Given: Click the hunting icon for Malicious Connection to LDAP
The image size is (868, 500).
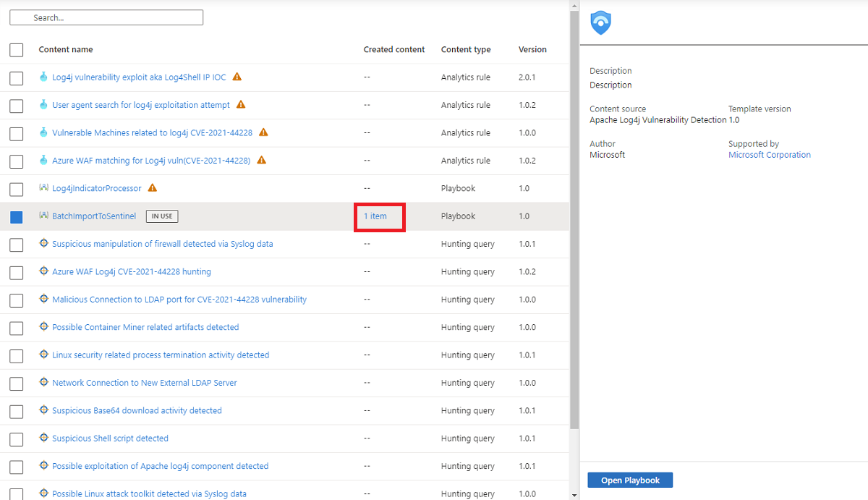Looking at the screenshot, I should (x=43, y=299).
